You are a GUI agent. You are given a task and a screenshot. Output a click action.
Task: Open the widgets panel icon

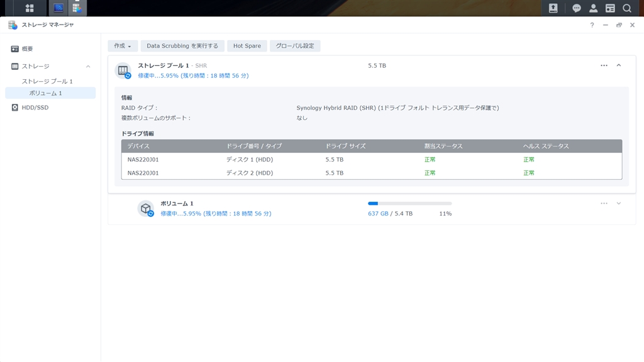pyautogui.click(x=610, y=8)
